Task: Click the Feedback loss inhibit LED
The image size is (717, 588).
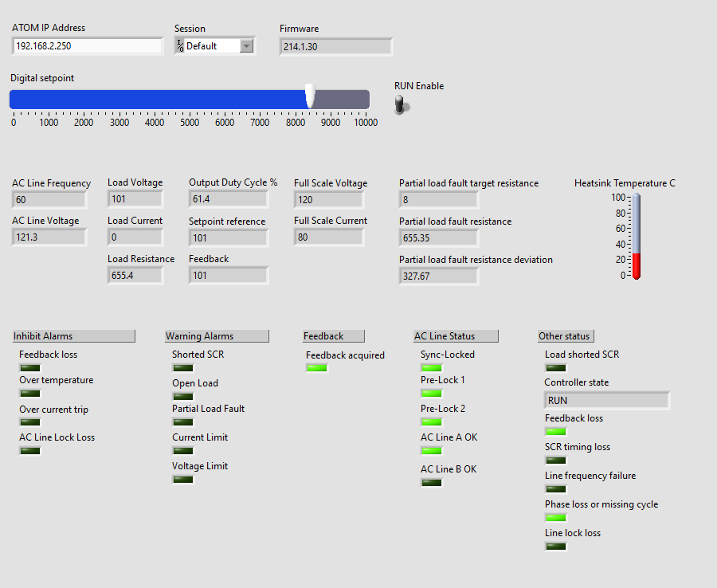Action: click(x=29, y=367)
